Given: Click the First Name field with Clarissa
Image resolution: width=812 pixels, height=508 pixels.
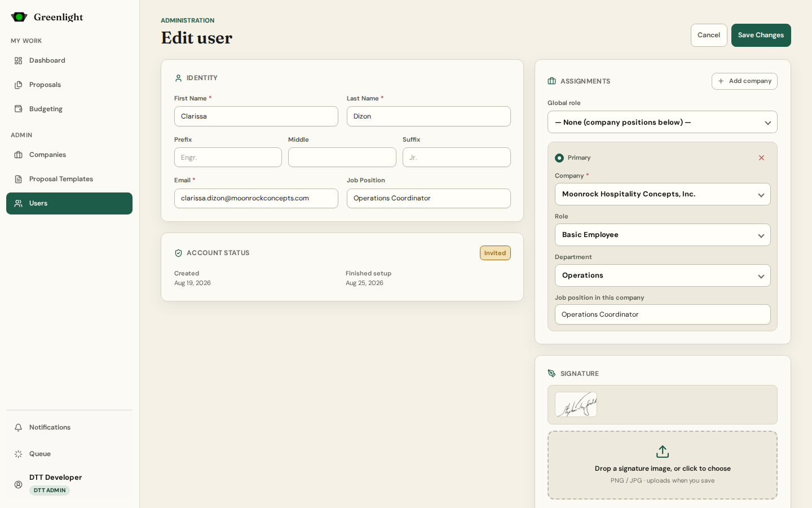Looking at the screenshot, I should [256, 116].
